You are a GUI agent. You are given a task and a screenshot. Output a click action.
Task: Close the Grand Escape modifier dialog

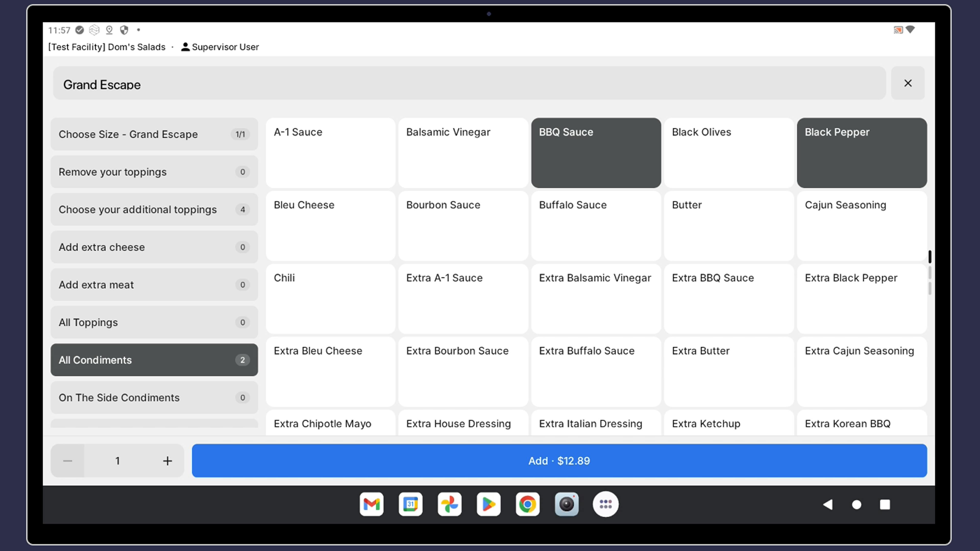click(908, 83)
